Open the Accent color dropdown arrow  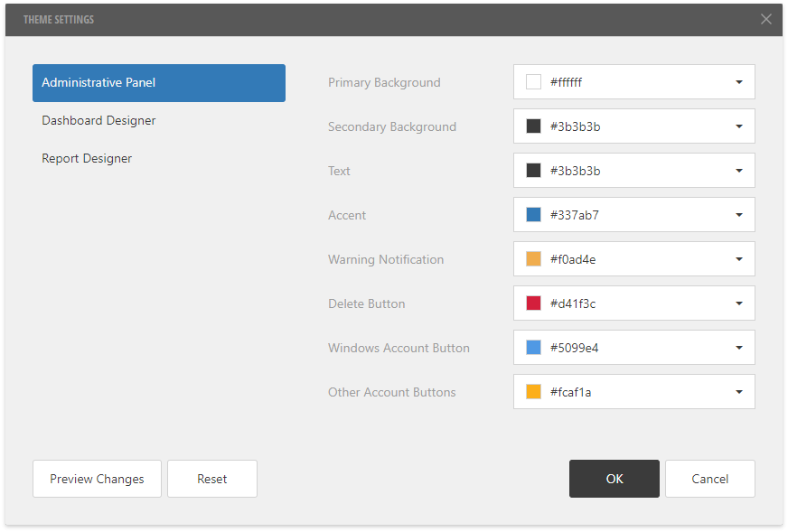738,215
